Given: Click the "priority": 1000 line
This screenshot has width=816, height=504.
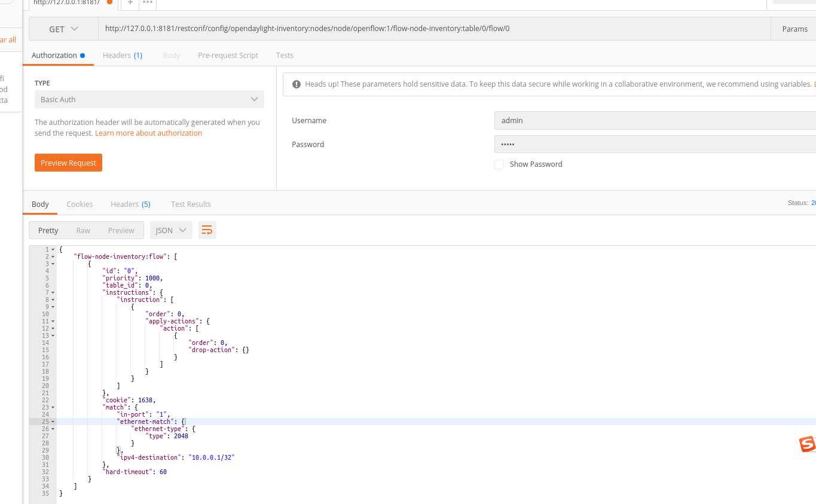Looking at the screenshot, I should pos(133,278).
